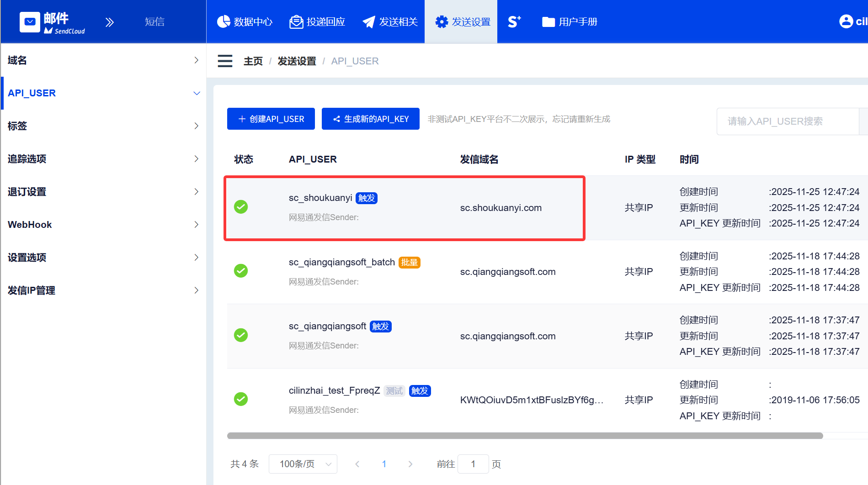Open the 100条/页 page size dropdown
Screen dimensions: 868x485
[x=303, y=464]
